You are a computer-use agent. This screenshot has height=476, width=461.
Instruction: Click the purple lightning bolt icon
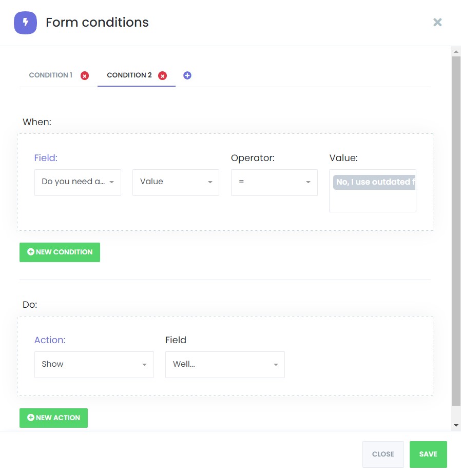click(25, 23)
